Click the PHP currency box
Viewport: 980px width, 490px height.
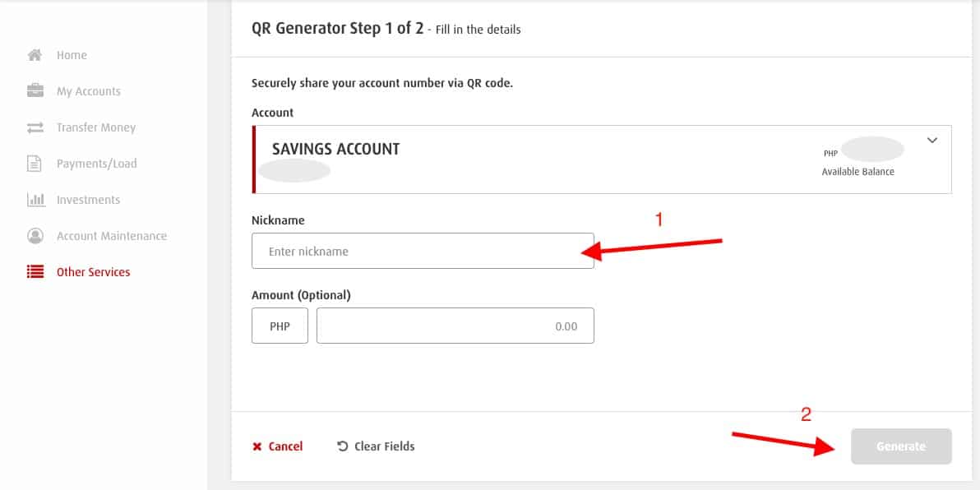pos(280,326)
